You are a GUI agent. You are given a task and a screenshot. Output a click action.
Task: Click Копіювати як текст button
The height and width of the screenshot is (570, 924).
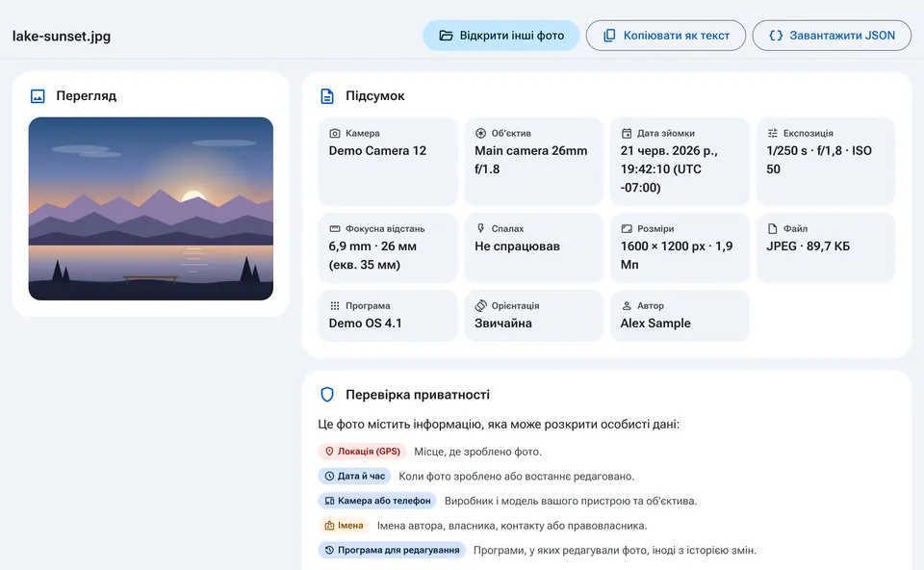pyautogui.click(x=666, y=36)
